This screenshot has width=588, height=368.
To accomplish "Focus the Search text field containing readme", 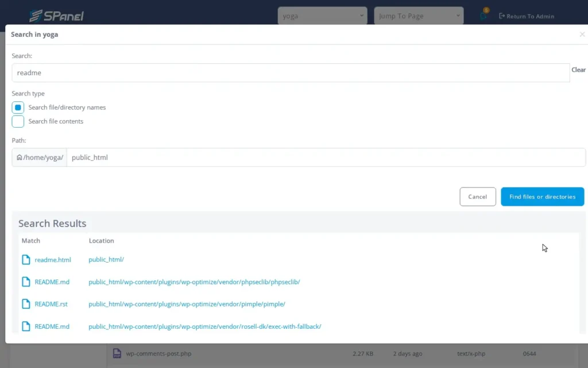I will tap(291, 73).
